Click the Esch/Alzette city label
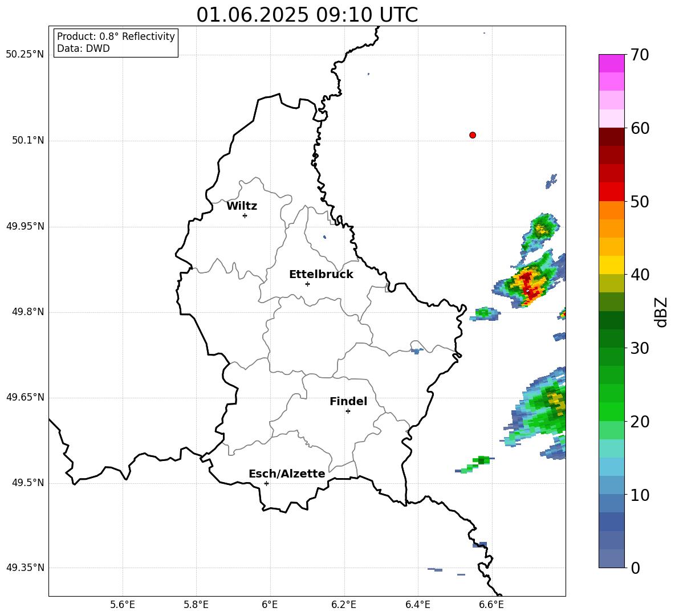The image size is (675, 616). tap(287, 474)
